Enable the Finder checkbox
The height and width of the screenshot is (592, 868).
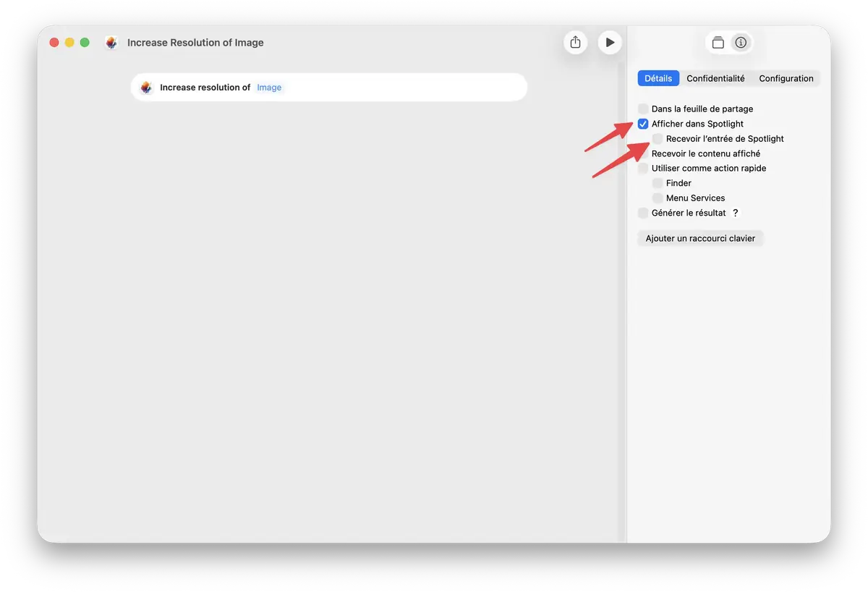657,183
